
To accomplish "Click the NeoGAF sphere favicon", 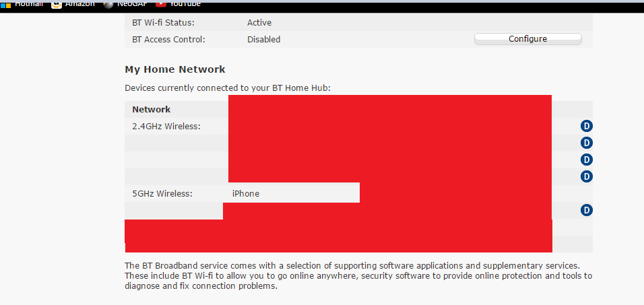I will click(x=108, y=5).
